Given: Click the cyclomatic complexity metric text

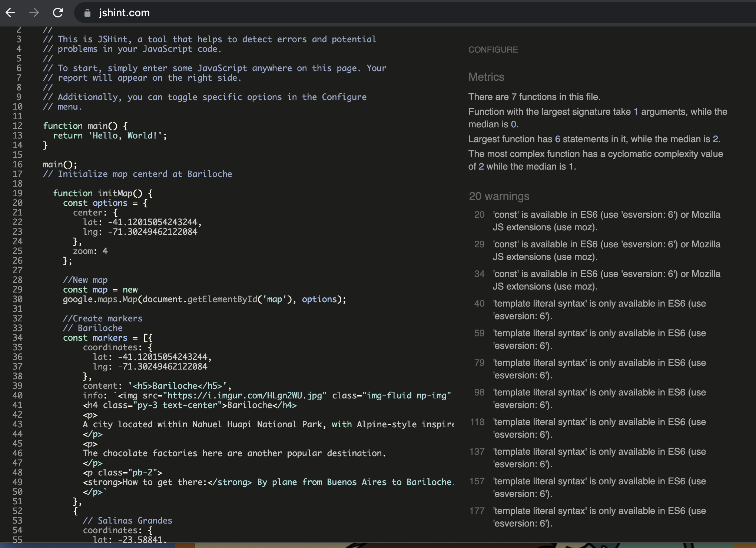Looking at the screenshot, I should click(x=596, y=160).
